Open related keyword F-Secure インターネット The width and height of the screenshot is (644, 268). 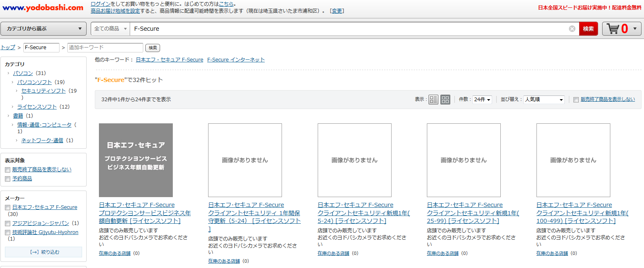pyautogui.click(x=236, y=60)
